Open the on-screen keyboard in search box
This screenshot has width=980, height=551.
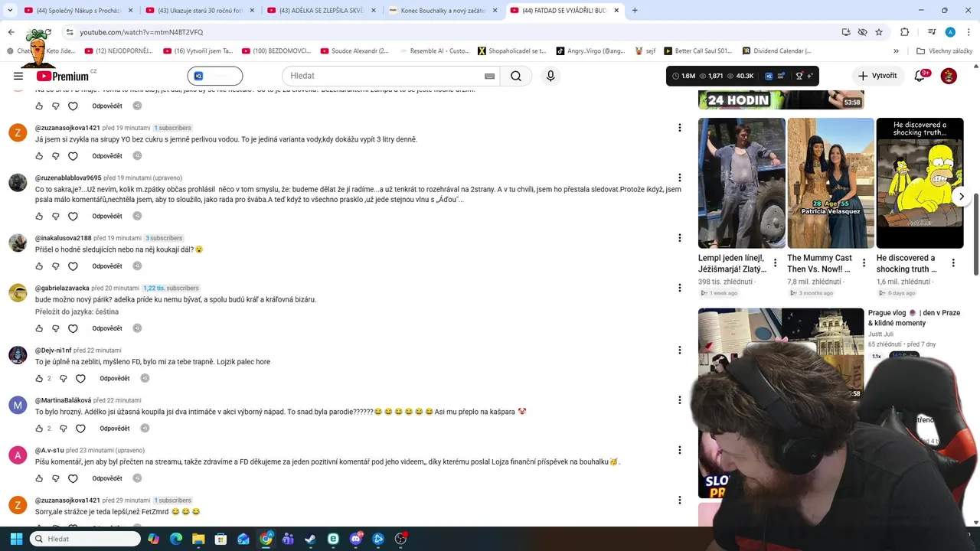point(490,76)
